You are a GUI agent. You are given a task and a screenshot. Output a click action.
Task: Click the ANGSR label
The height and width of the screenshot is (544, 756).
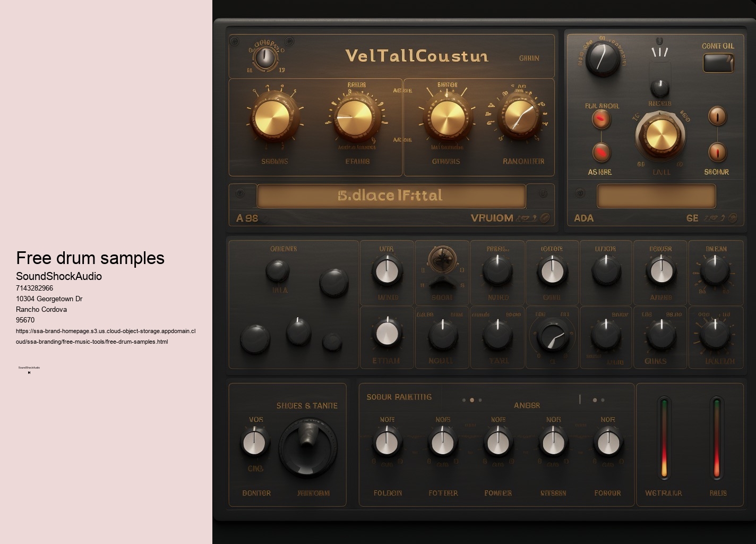(x=527, y=405)
